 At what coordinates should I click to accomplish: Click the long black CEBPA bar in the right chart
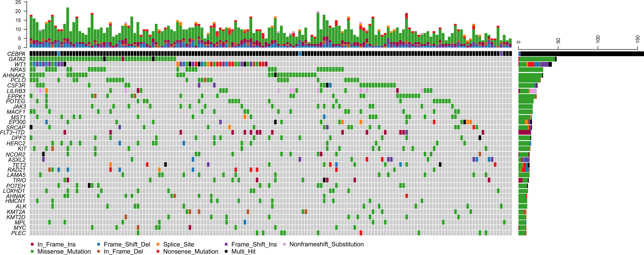coord(582,54)
